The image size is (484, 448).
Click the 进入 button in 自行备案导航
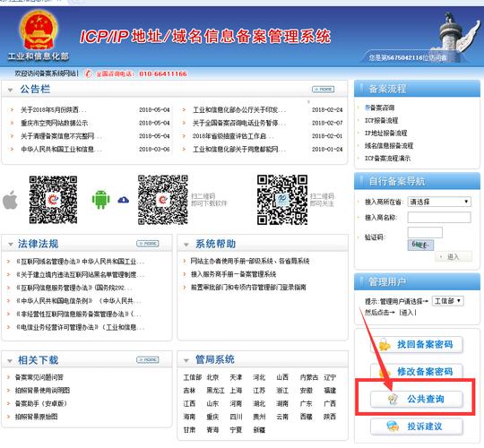tap(454, 257)
